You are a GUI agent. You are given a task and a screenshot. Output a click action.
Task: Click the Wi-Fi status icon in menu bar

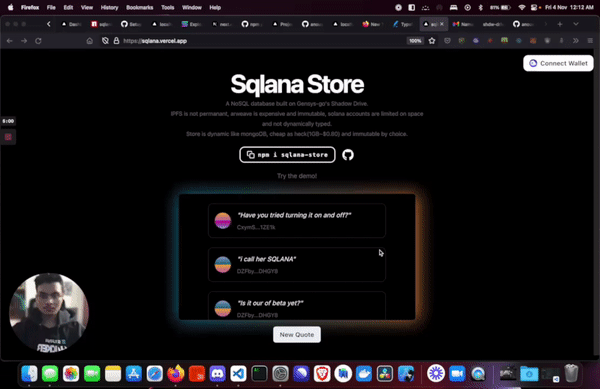pos(522,7)
